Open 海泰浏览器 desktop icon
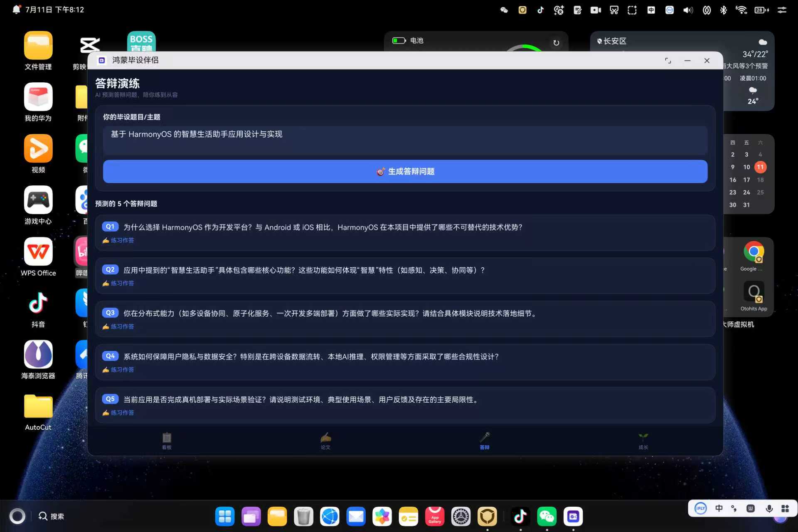 pos(38,360)
